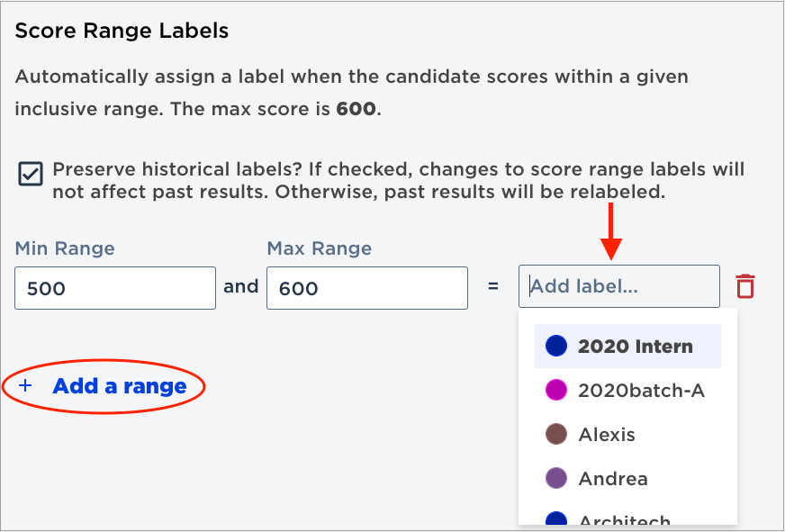Choose the partially visible Architech label

[627, 518]
